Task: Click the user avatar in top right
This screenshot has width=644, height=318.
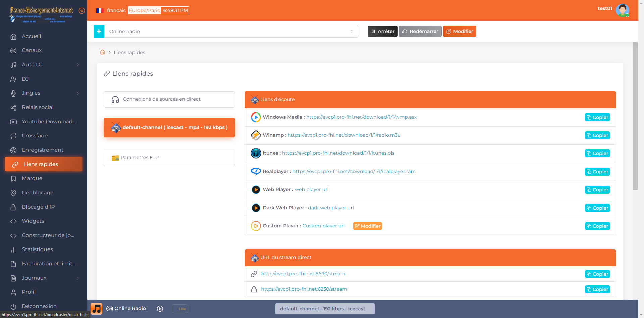Action: tap(622, 10)
